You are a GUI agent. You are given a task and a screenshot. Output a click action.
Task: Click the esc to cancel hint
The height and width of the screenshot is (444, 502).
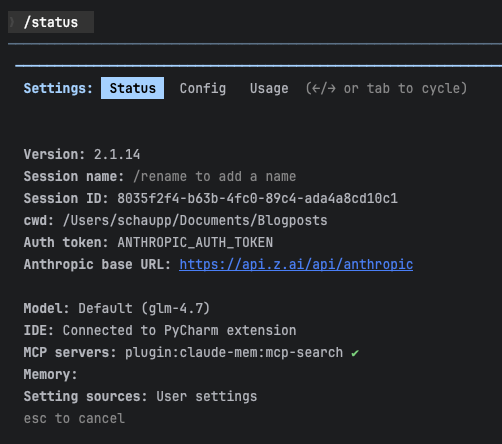coord(74,419)
